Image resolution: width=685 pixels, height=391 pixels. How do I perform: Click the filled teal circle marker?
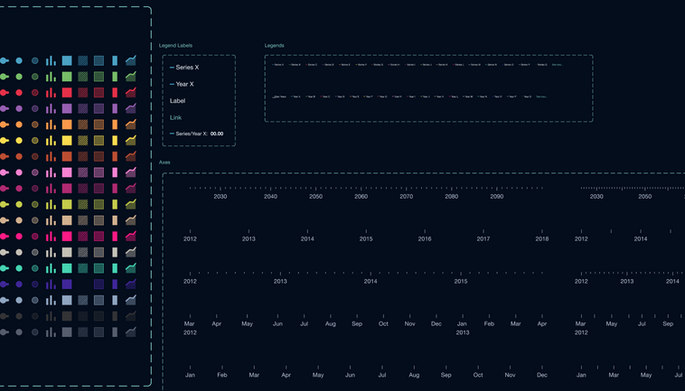19,268
